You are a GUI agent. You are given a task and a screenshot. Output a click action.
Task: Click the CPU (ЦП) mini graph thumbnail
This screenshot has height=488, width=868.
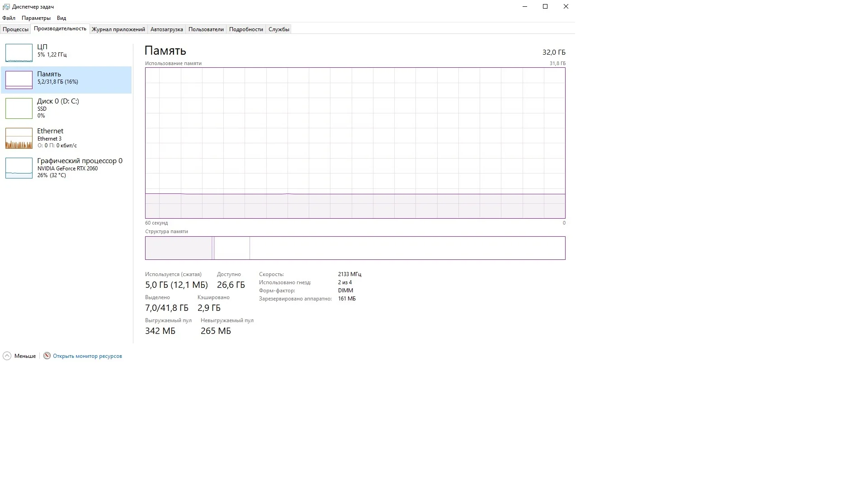tap(19, 53)
